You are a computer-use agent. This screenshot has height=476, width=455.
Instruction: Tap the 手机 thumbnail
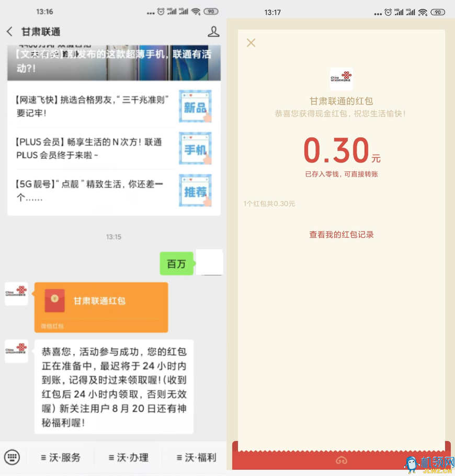(195, 148)
